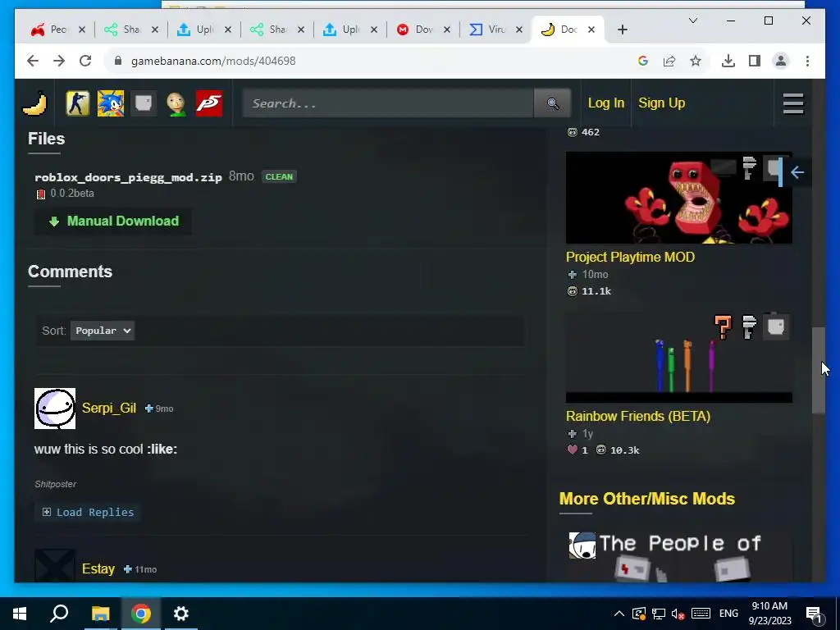This screenshot has width=840, height=630.
Task: Click the search magnifier button
Action: tap(552, 103)
